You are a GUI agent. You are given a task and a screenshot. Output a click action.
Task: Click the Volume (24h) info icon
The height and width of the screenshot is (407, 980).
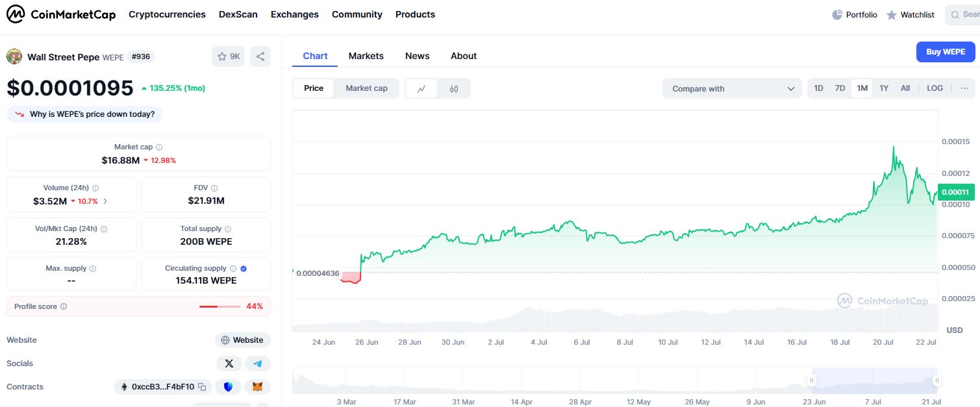click(95, 188)
